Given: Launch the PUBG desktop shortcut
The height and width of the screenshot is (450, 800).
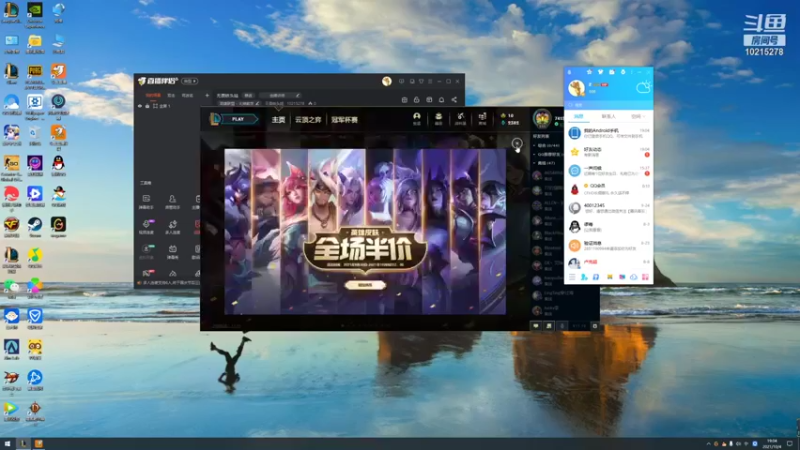Looking at the screenshot, I should pos(35,72).
